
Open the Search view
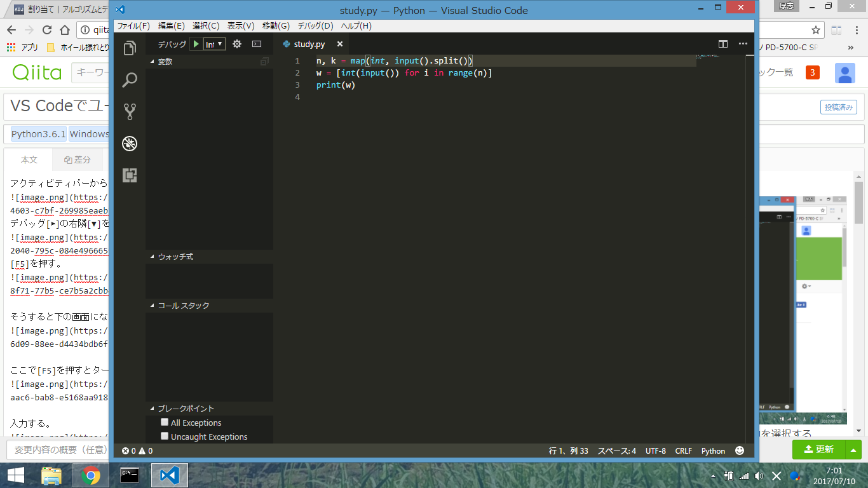pos(129,80)
